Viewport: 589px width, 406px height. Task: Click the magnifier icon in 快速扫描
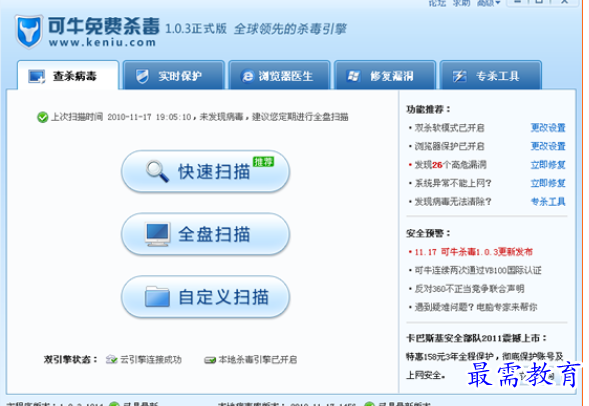[x=157, y=171]
